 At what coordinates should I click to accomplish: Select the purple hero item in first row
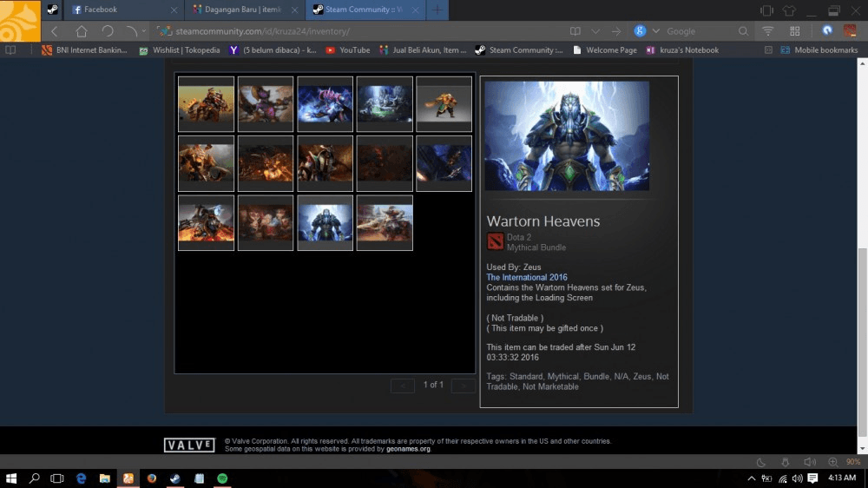click(266, 104)
